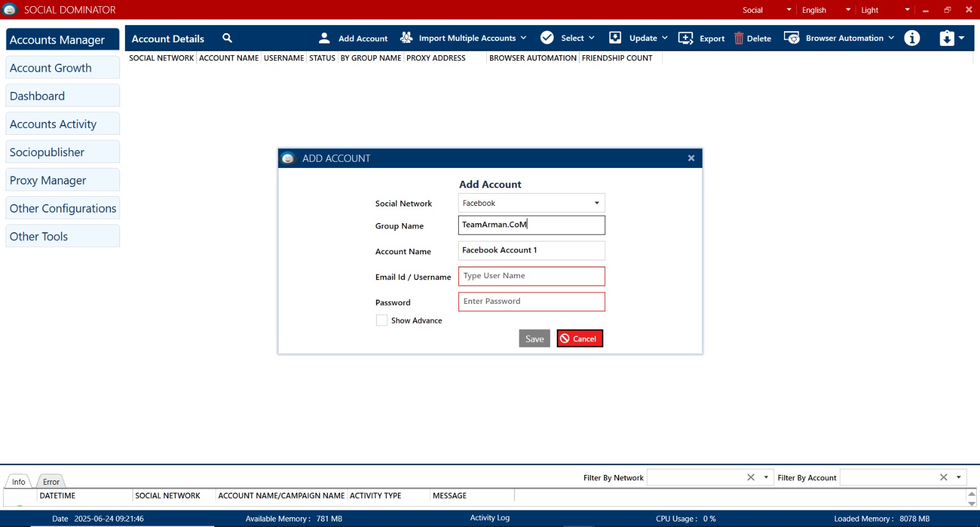Close the Add Account dialog with the X icon
Viewport: 980px width, 527px height.
[x=691, y=158]
